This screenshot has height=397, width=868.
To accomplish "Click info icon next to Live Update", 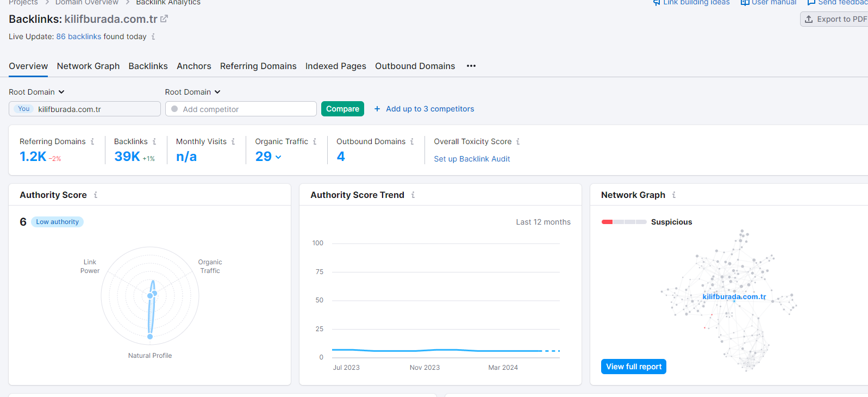I will (153, 36).
